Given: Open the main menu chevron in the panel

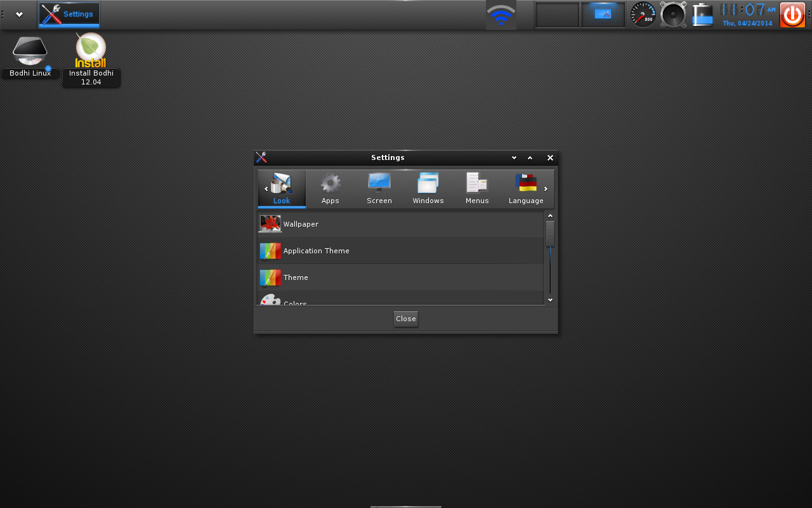Looking at the screenshot, I should [20, 14].
